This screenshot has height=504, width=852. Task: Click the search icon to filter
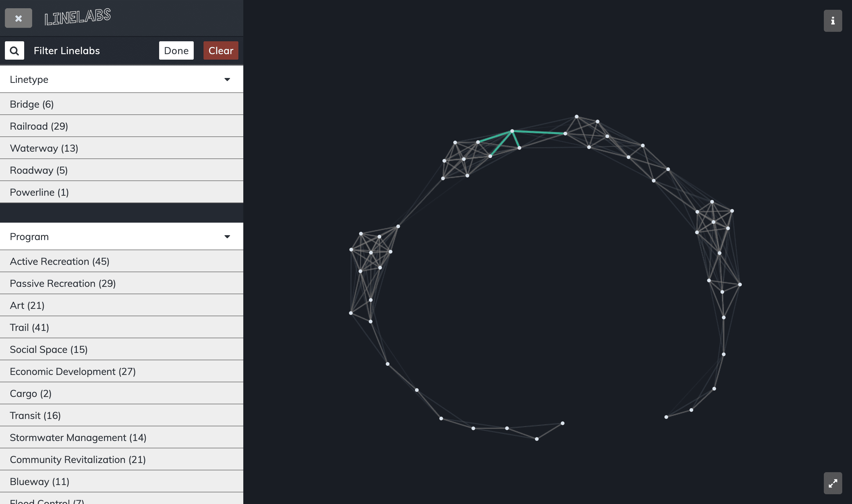(x=14, y=50)
